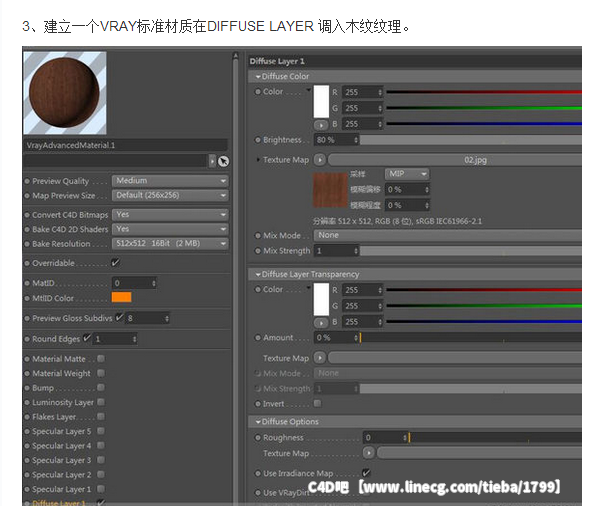Viewport: 594px width, 506px height.
Task: Enable the Luminosity Layer checkbox
Action: (x=101, y=402)
